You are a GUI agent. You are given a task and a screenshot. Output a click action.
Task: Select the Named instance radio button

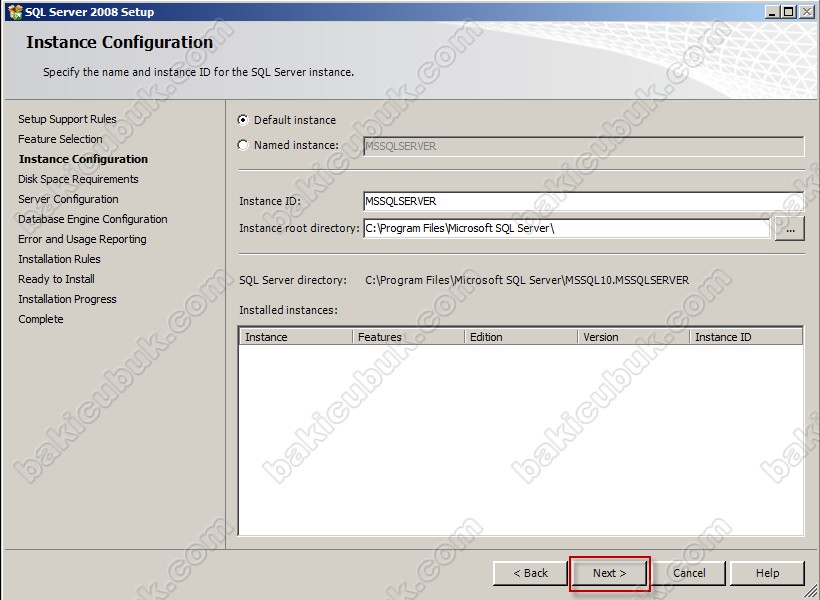(x=243, y=145)
